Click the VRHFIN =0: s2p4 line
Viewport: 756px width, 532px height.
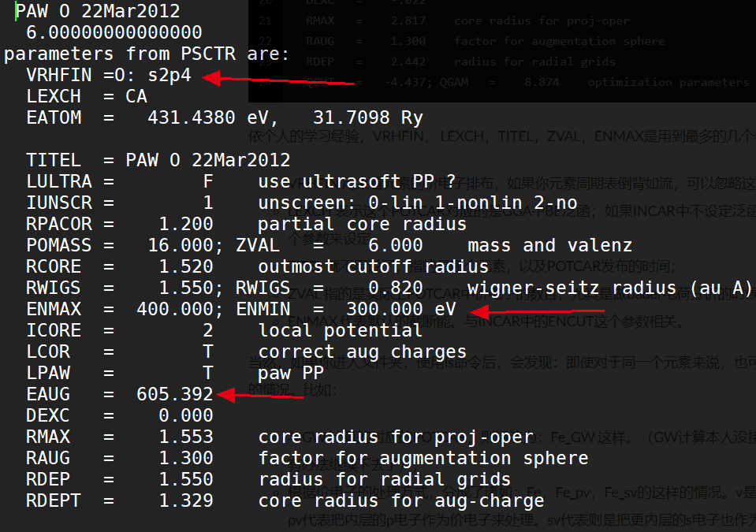[109, 75]
